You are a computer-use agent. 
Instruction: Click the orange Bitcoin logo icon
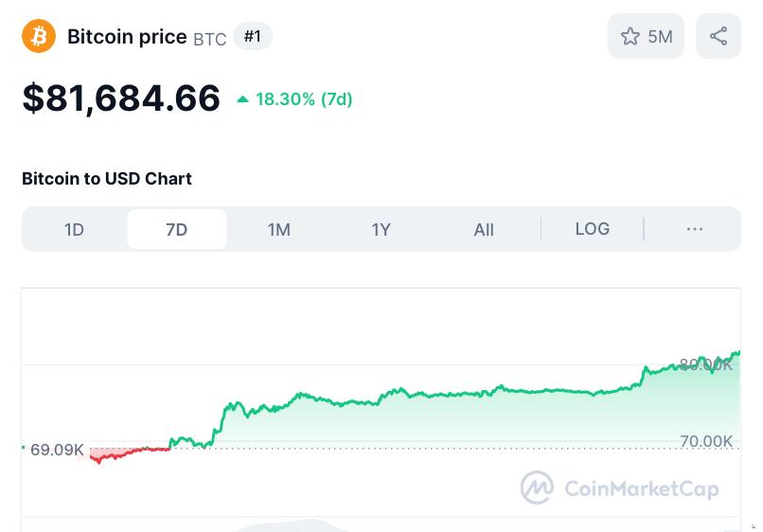click(x=39, y=37)
